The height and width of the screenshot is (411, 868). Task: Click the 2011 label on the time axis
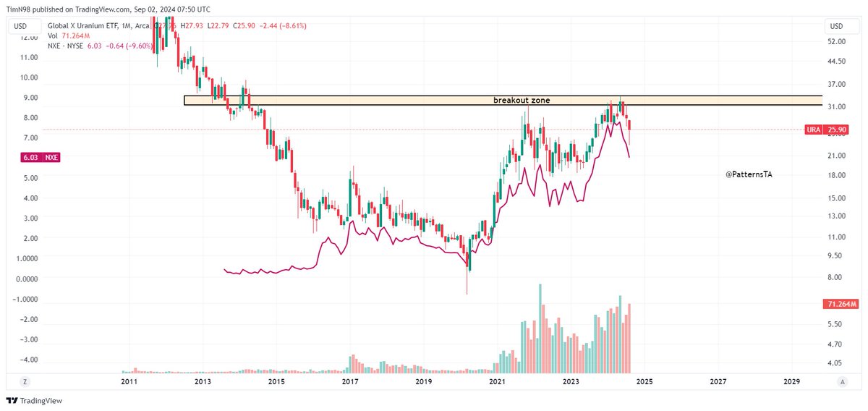point(129,381)
